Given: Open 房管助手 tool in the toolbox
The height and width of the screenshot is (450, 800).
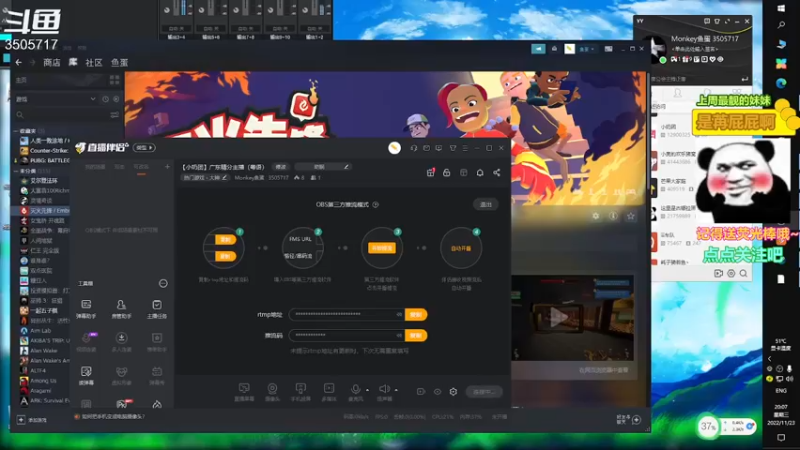Looking at the screenshot, I should click(121, 308).
